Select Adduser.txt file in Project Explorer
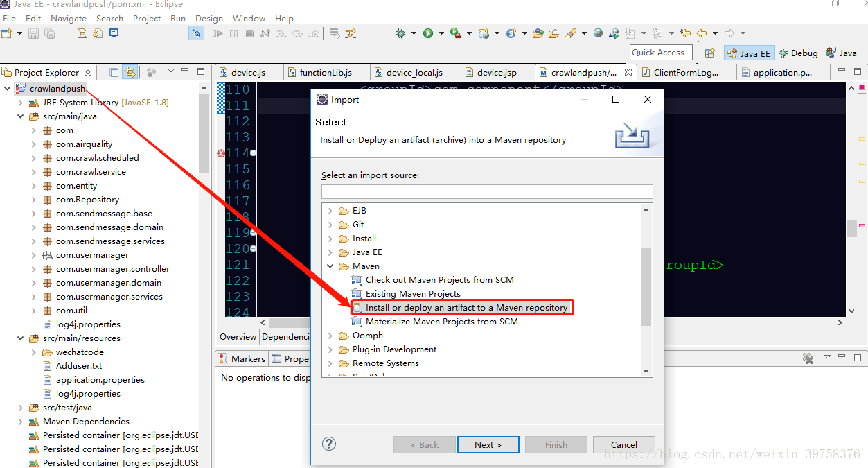The image size is (868, 468). 79,366
